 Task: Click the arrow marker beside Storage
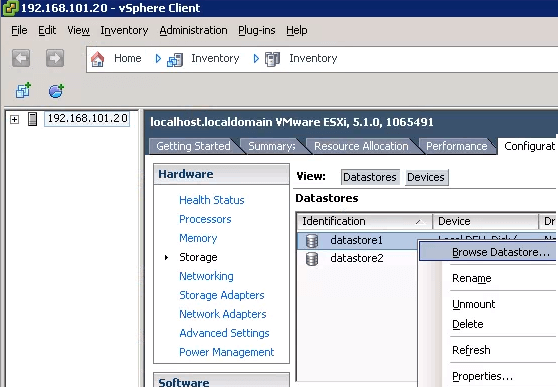click(x=166, y=257)
